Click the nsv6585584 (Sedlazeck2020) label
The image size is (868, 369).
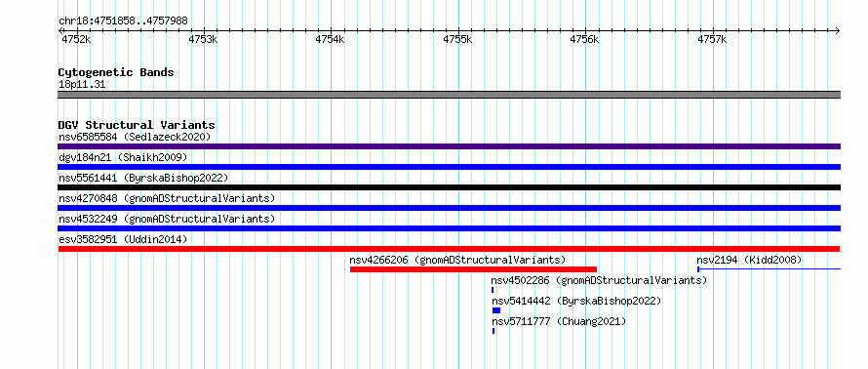coord(135,137)
